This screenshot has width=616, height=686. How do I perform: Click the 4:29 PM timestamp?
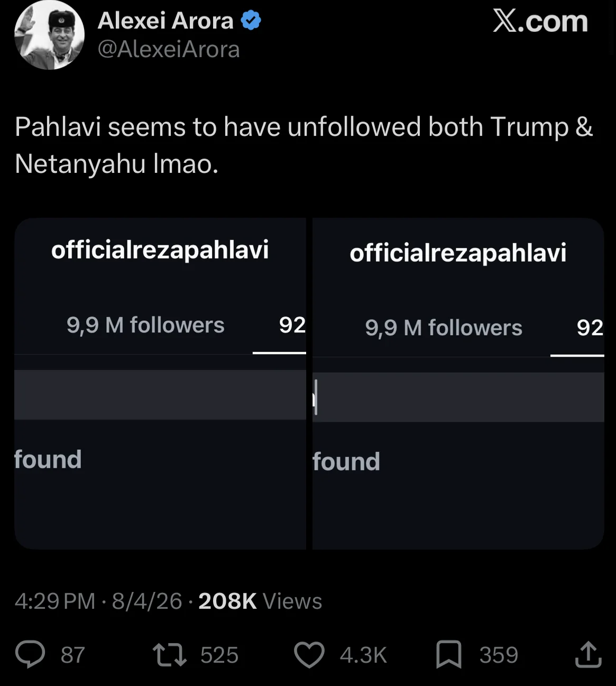(x=54, y=601)
